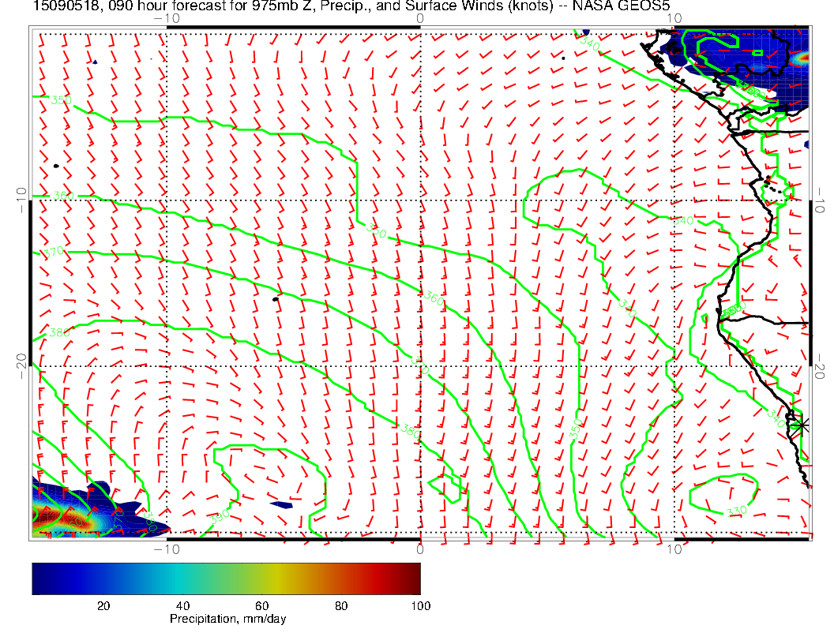
Task: Click the small island dot near the 360 contour
Action: tap(275, 299)
